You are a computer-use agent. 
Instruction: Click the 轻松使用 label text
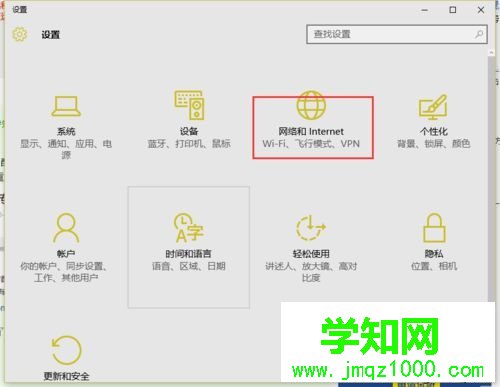pos(311,254)
